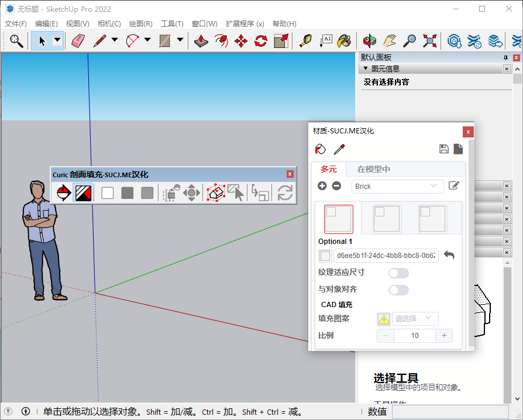Select the black-red section fill swatch in Curic toolbar
Screen dimensions: 523x420
(82, 192)
